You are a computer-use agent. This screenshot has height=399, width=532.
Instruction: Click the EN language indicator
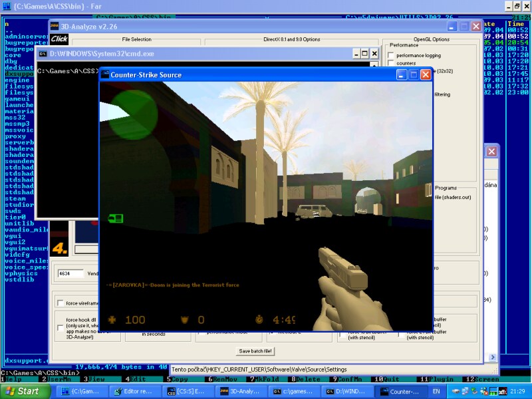436,392
